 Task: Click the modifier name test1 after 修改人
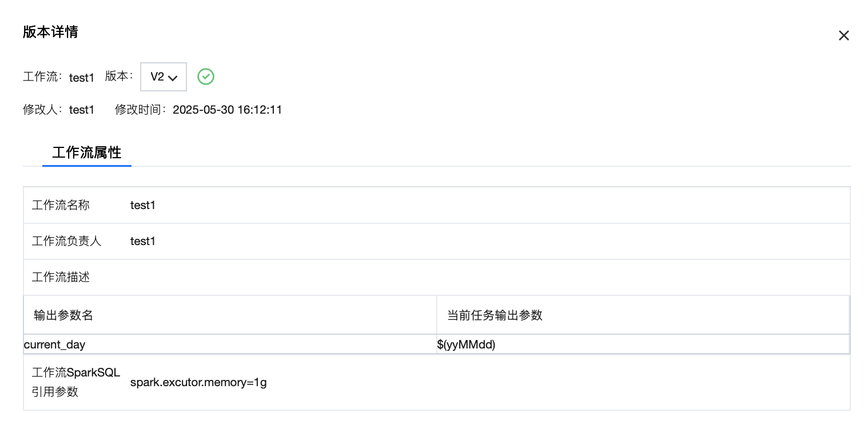click(x=82, y=110)
